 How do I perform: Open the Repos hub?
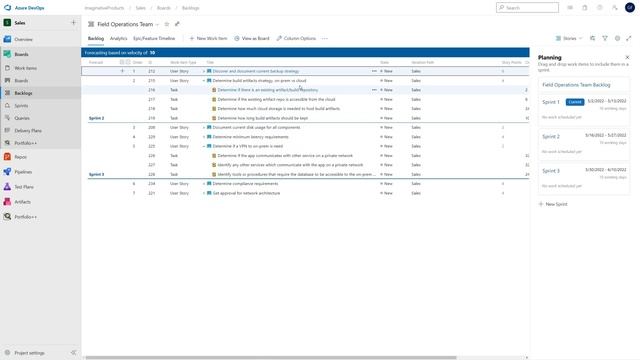[x=20, y=157]
